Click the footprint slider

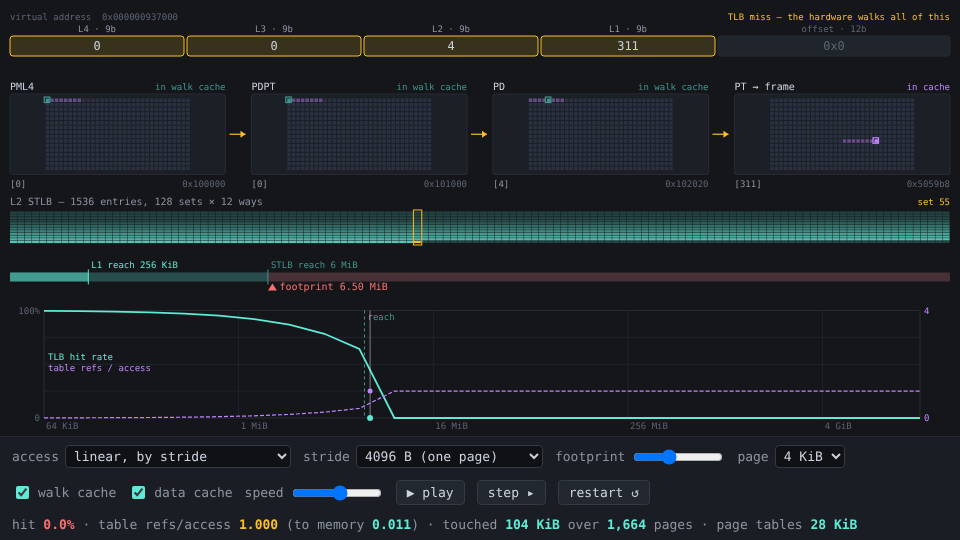[678, 457]
